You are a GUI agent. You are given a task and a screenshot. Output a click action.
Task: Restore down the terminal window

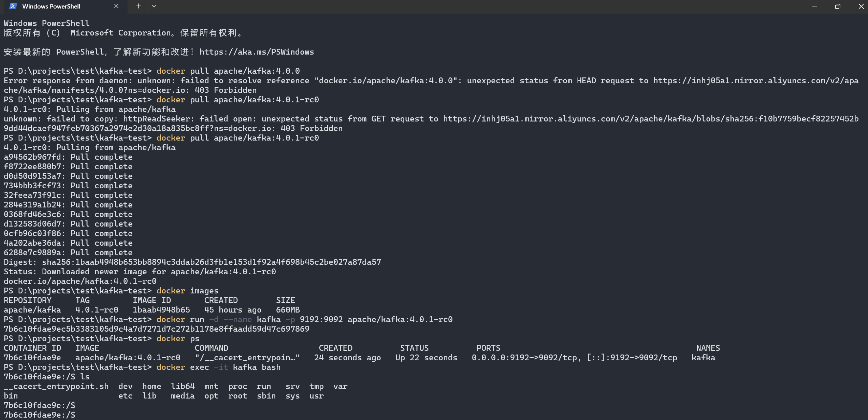click(838, 6)
